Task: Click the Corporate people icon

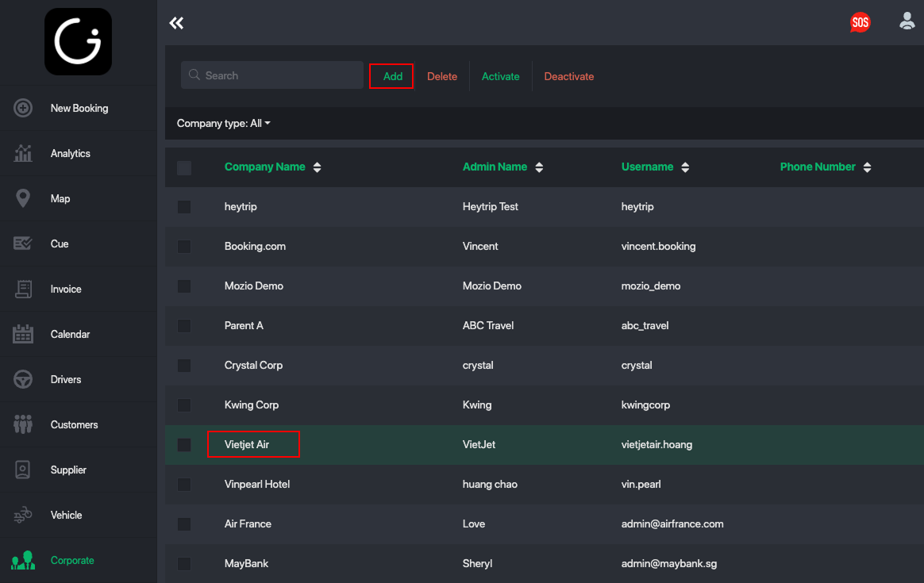Action: coord(23,560)
